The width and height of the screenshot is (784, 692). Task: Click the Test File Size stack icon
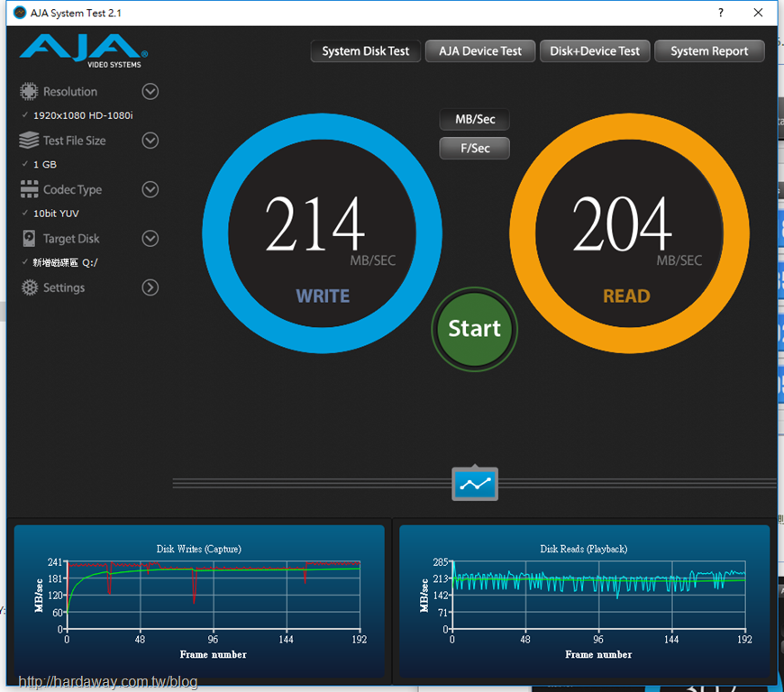pos(29,140)
